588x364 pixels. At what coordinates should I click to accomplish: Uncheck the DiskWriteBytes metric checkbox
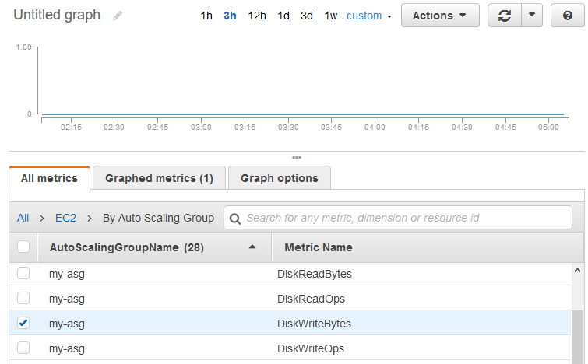click(x=23, y=324)
